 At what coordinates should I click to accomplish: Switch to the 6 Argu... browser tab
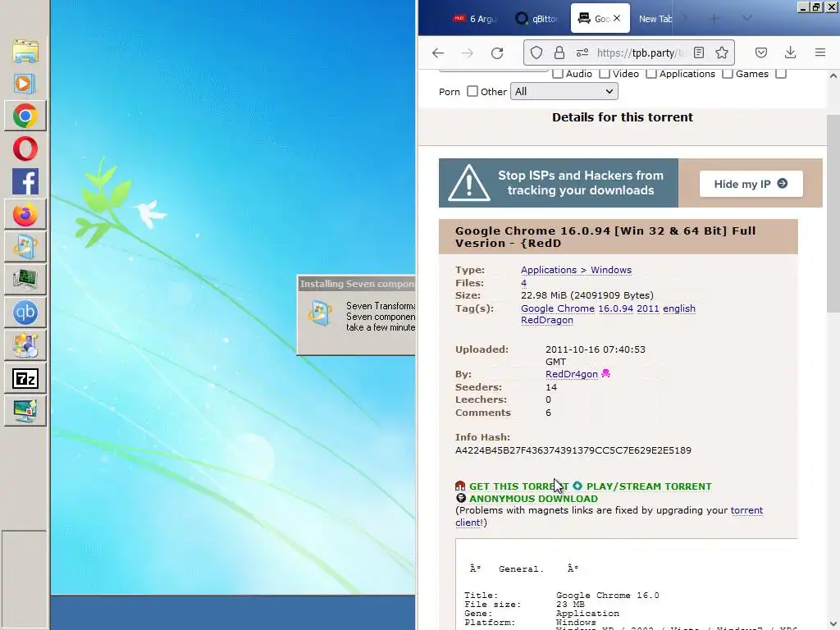pyautogui.click(x=475, y=19)
